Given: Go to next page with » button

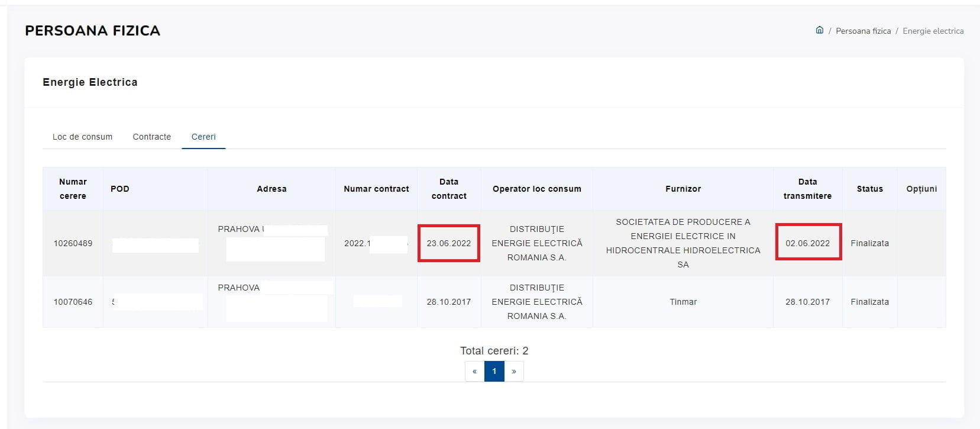Looking at the screenshot, I should click(x=514, y=372).
